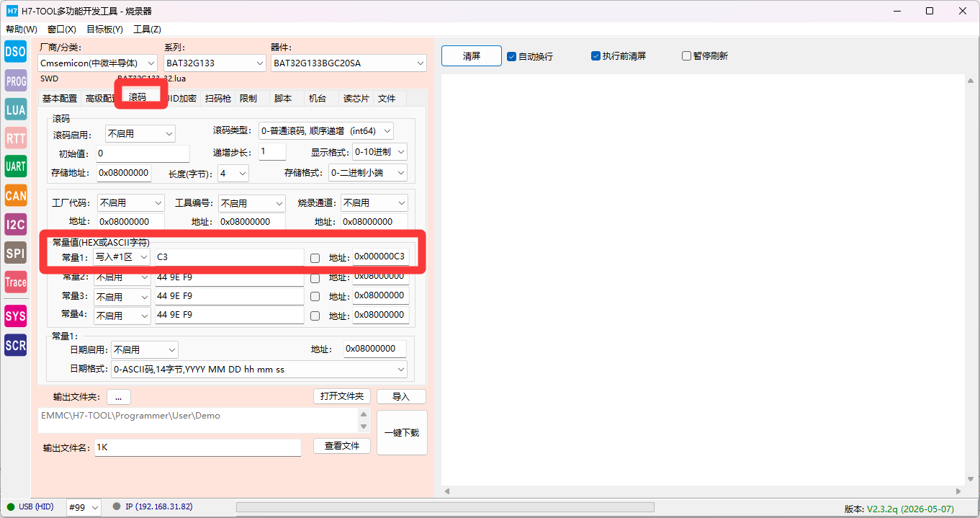Click the 输出文件名 field containing 1K
The image size is (980, 518).
[x=197, y=447]
